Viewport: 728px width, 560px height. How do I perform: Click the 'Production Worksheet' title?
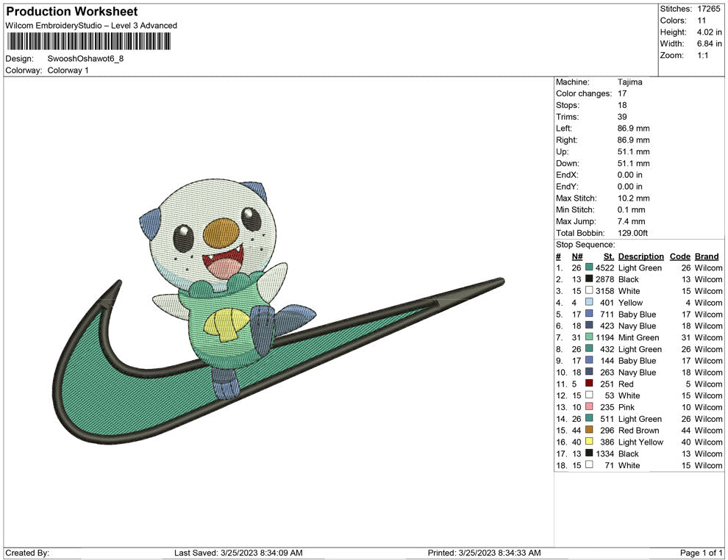point(72,12)
